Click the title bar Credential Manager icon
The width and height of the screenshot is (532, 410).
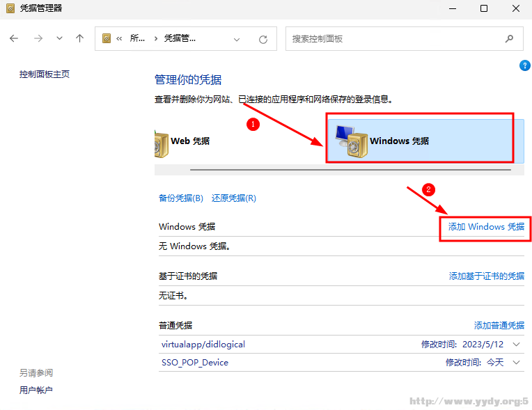[x=10, y=8]
